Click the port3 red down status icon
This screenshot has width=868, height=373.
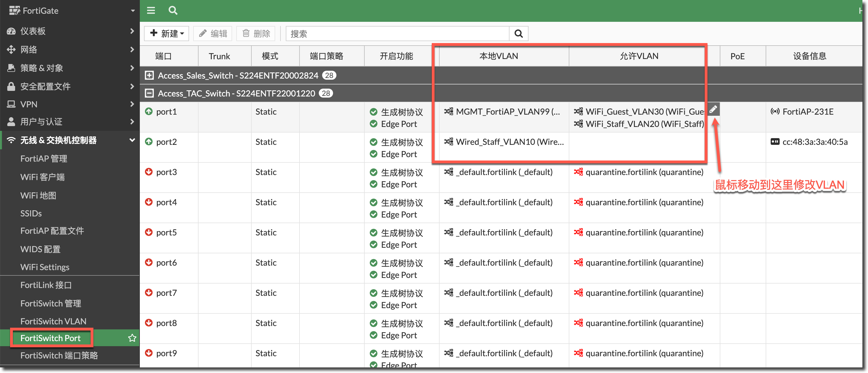click(148, 172)
